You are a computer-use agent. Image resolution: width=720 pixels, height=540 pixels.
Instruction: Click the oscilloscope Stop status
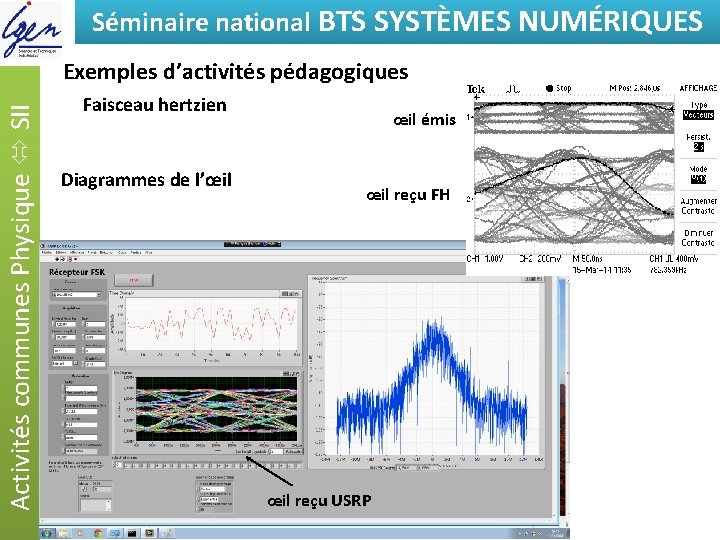click(x=559, y=88)
